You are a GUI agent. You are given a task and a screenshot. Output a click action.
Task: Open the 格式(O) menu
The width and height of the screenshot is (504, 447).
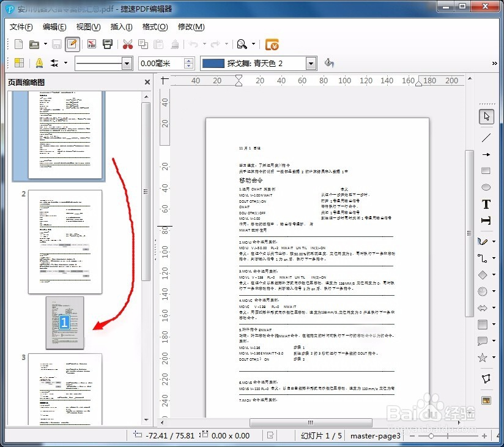click(155, 27)
